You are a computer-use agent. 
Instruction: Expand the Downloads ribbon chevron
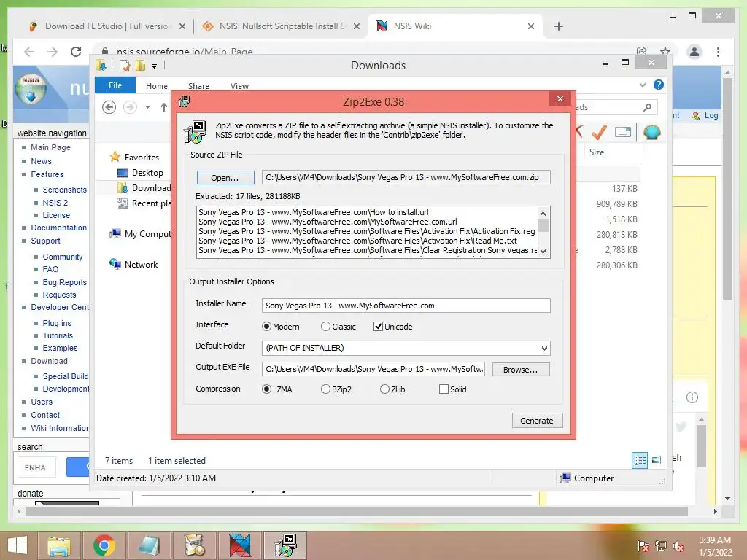[642, 85]
